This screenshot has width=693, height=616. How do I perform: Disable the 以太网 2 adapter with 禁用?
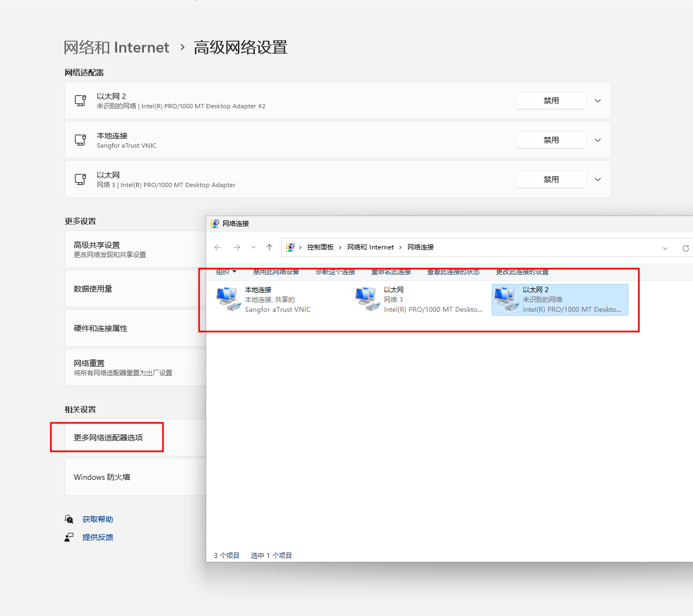coord(551,101)
